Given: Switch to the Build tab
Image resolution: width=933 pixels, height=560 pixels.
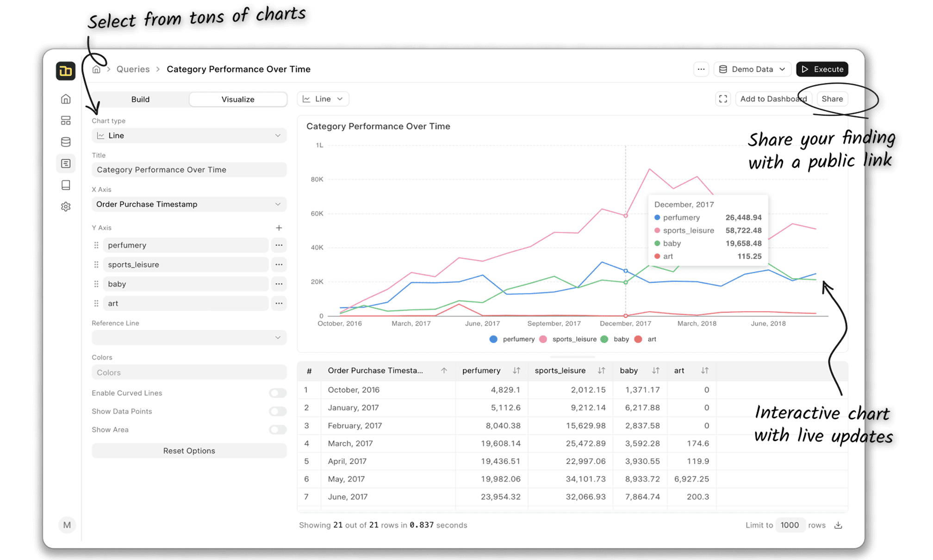Looking at the screenshot, I should [x=140, y=100].
